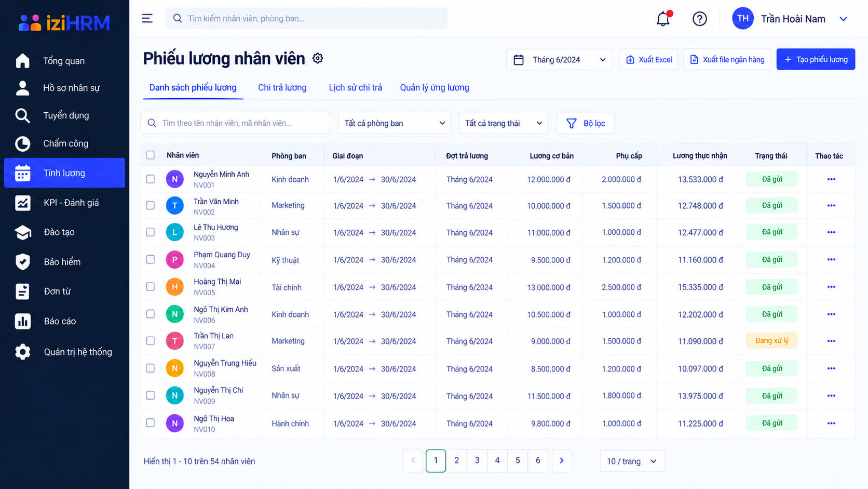Screen dimensions: 868x489
Task: Check the select-all header checkbox
Action: (x=151, y=155)
